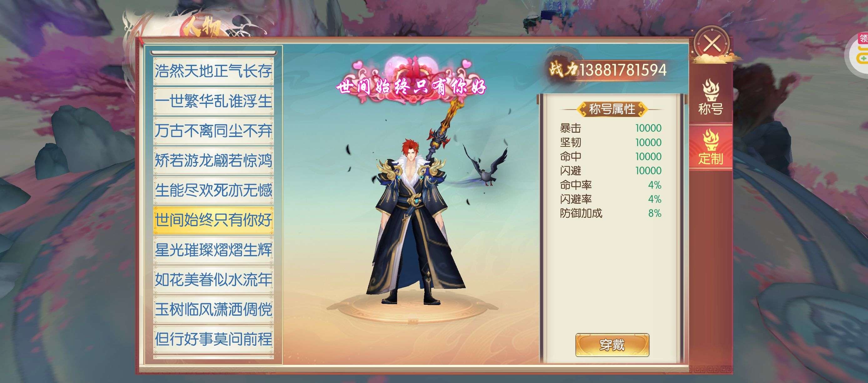Click the 战力 combat power display
This screenshot has width=868, height=383.
(x=607, y=70)
